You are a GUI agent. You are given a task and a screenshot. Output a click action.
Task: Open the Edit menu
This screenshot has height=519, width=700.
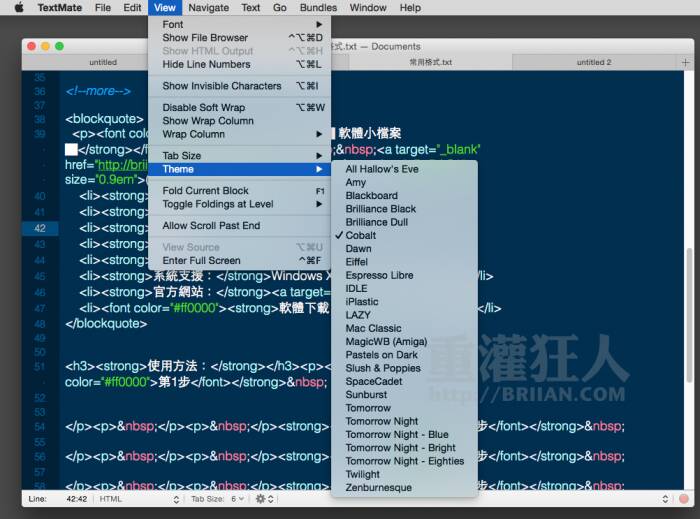pyautogui.click(x=132, y=8)
